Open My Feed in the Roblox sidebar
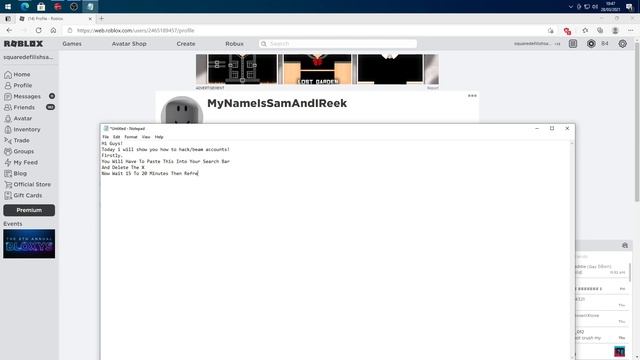Viewport: 640px width, 360px height. point(21,162)
